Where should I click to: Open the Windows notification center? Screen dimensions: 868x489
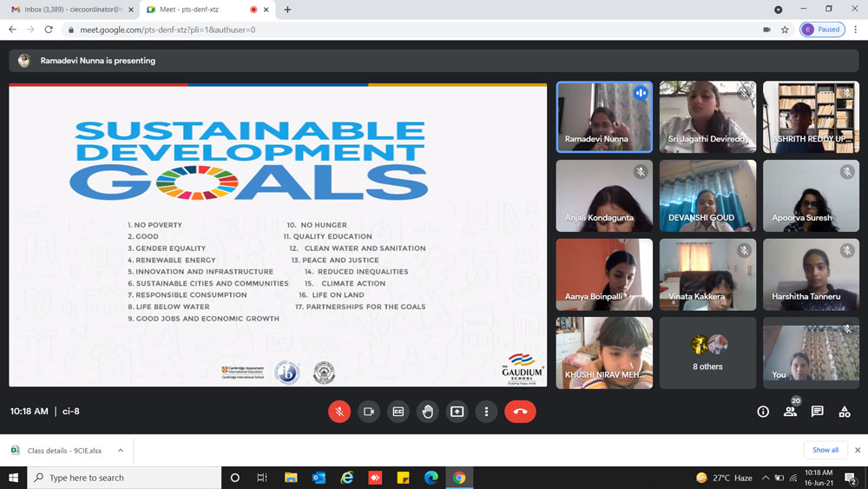851,478
